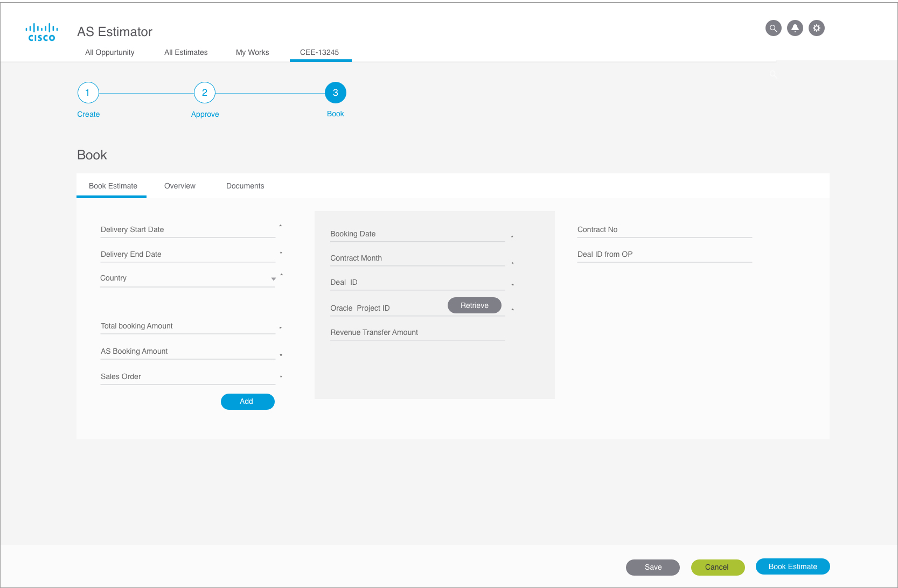
Task: Go to step 1 Create circle
Action: (x=88, y=93)
